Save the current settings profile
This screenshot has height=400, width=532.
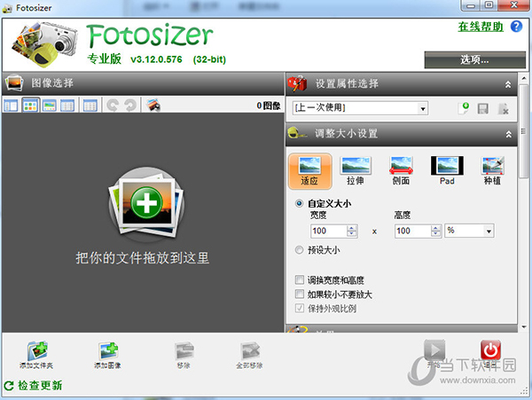483,108
